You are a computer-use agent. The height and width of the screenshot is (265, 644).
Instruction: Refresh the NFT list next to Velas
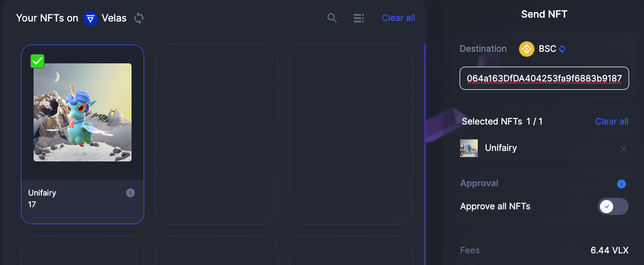[139, 18]
